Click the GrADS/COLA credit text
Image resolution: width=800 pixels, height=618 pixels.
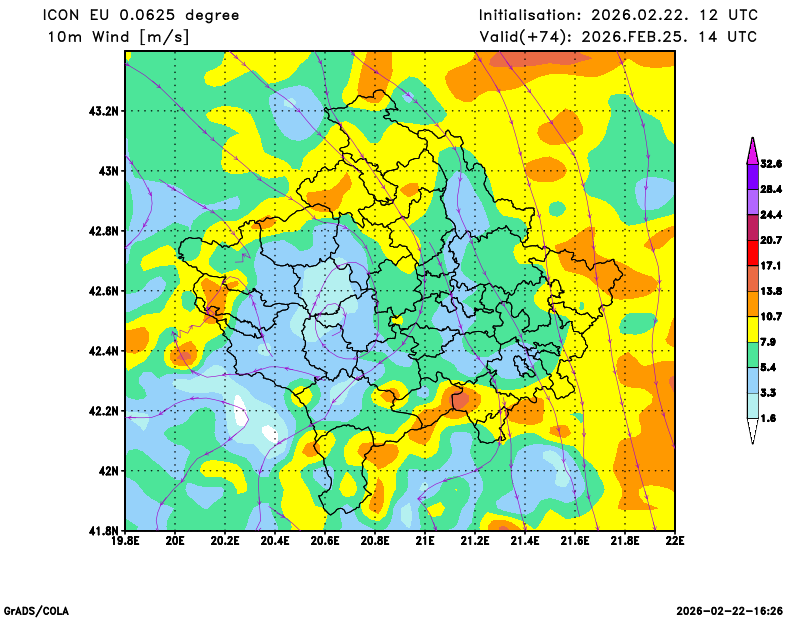click(x=36, y=610)
